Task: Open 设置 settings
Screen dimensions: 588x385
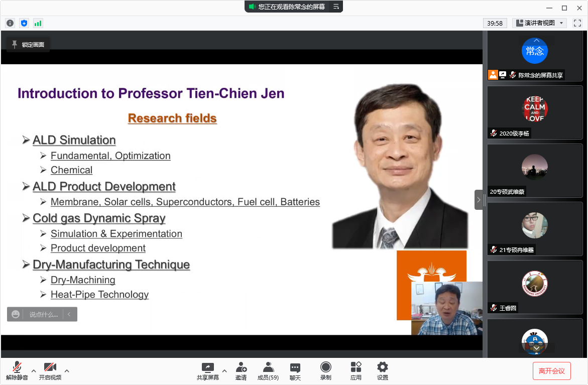Action: click(383, 370)
